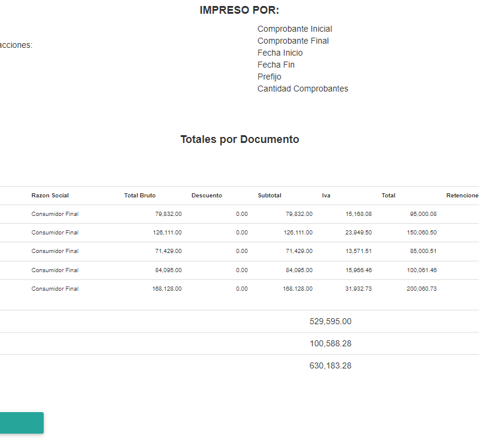479x448 pixels.
Task: Click the Comprobante Inicial label
Action: [x=295, y=29]
